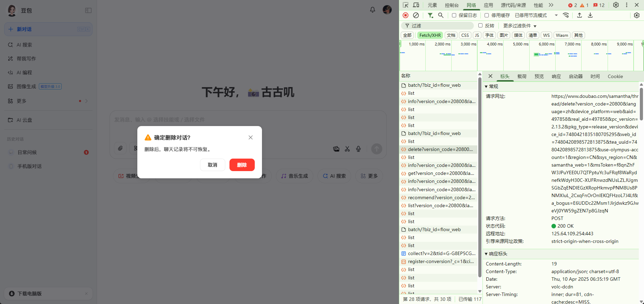This screenshot has height=304, width=644.
Task: Open the 响应 response tab
Action: (556, 76)
